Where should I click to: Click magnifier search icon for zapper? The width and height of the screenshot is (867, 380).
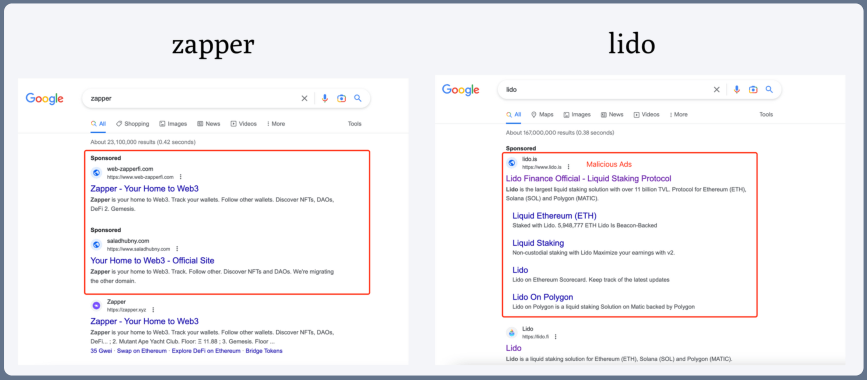point(358,98)
